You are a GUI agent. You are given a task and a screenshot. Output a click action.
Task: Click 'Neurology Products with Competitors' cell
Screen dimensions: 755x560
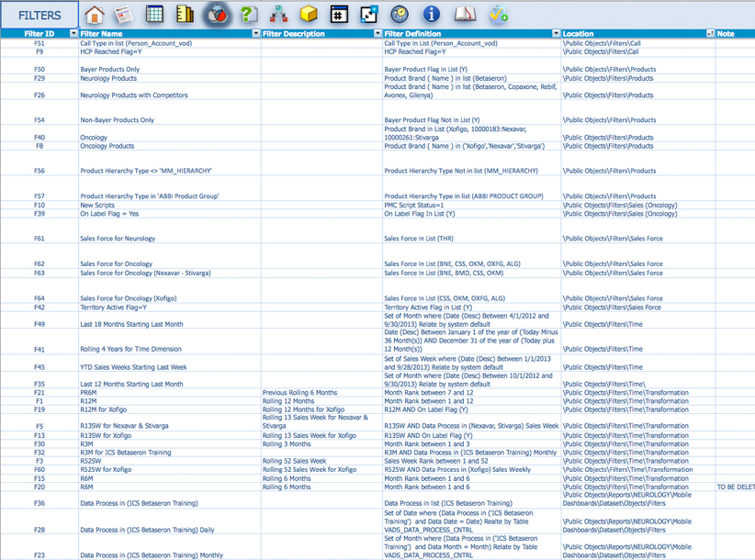pos(134,95)
